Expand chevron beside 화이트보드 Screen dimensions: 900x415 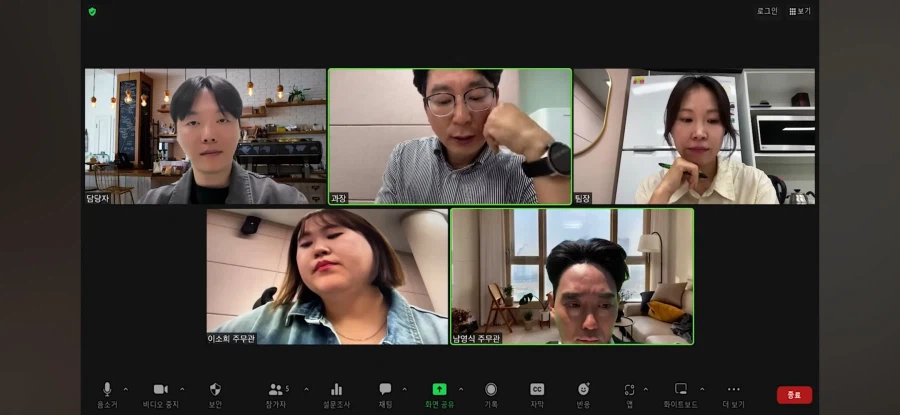(x=702, y=389)
